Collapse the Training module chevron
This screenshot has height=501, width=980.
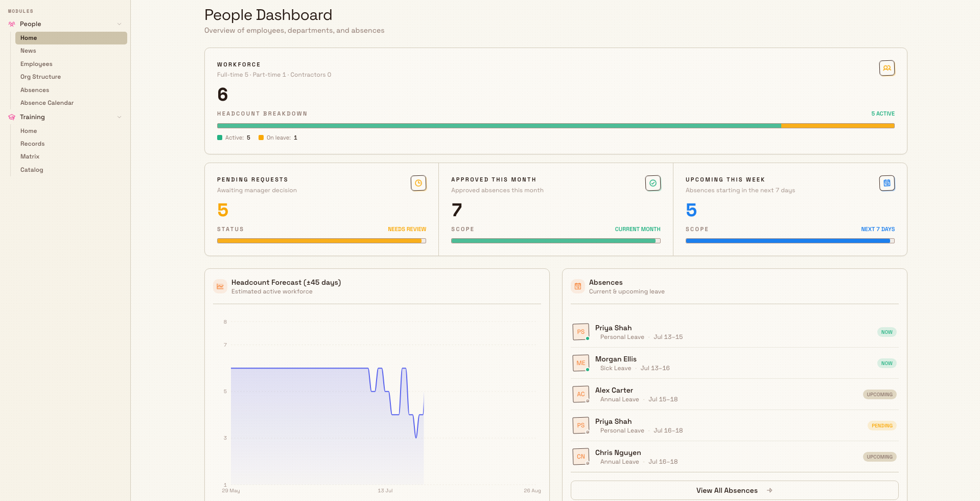point(120,117)
